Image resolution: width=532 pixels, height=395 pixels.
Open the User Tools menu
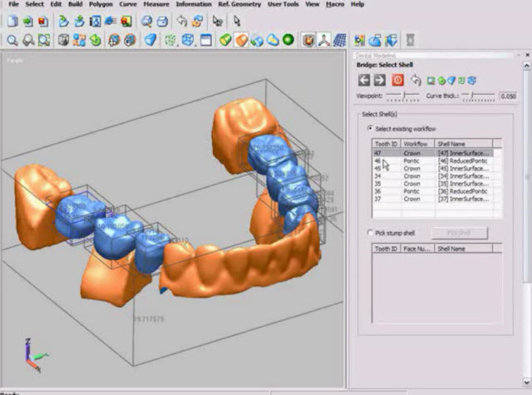283,4
